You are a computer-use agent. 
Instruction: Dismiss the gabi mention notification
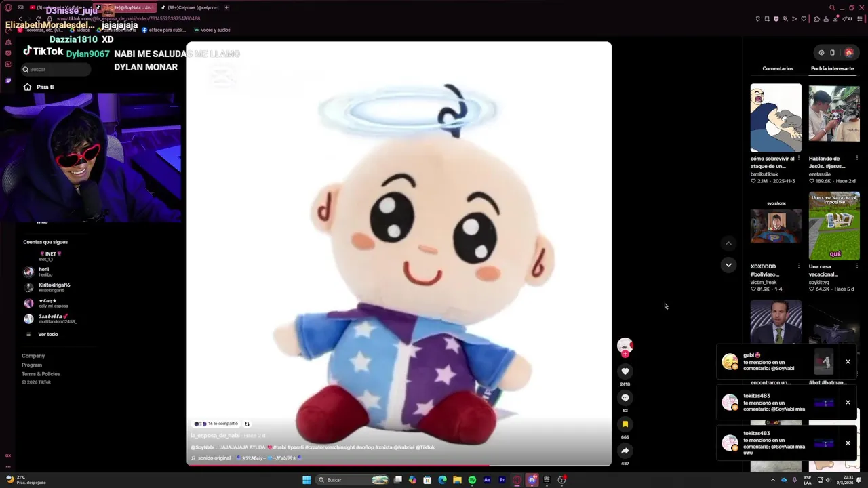848,361
